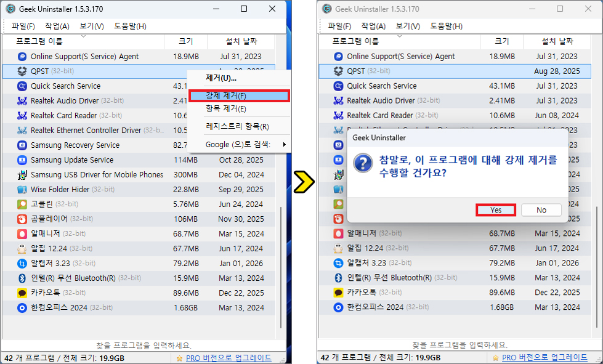Image resolution: width=603 pixels, height=364 pixels.
Task: Click the Realtek Ethernet Controller Driver icon
Action: point(22,131)
